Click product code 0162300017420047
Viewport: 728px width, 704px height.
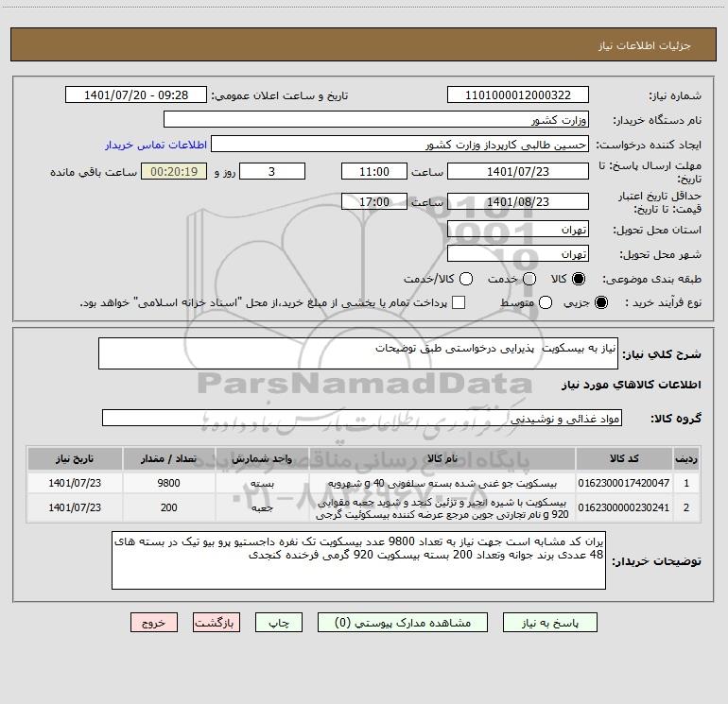[x=624, y=483]
